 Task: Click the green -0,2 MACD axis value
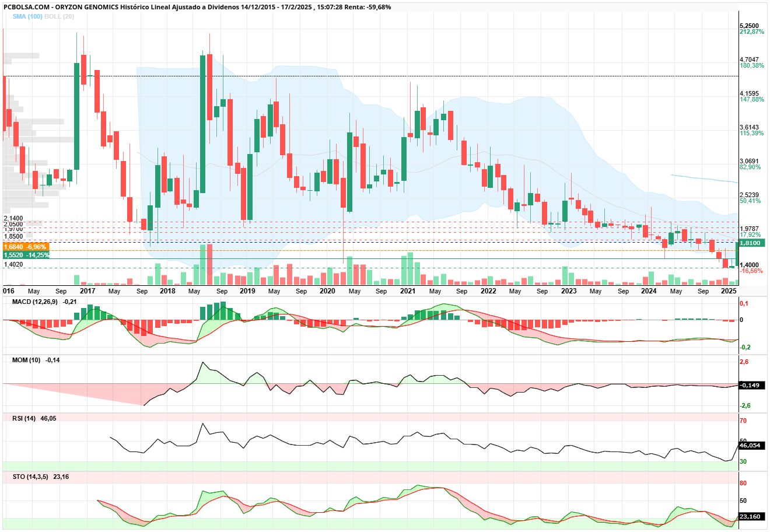[x=745, y=347]
